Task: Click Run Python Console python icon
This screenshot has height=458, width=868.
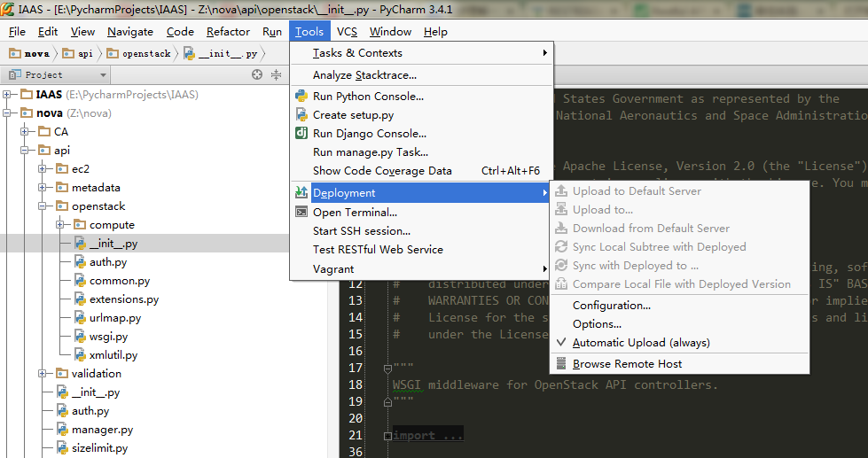Action: click(301, 97)
